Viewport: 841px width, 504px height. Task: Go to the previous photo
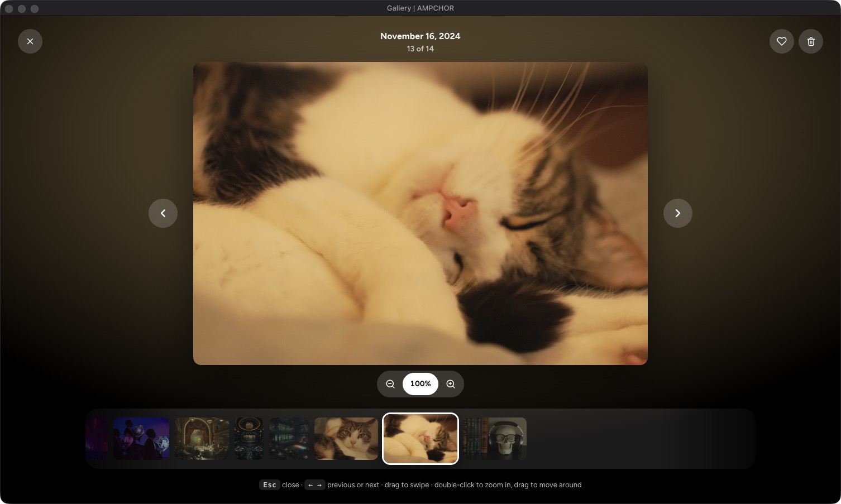(x=163, y=213)
